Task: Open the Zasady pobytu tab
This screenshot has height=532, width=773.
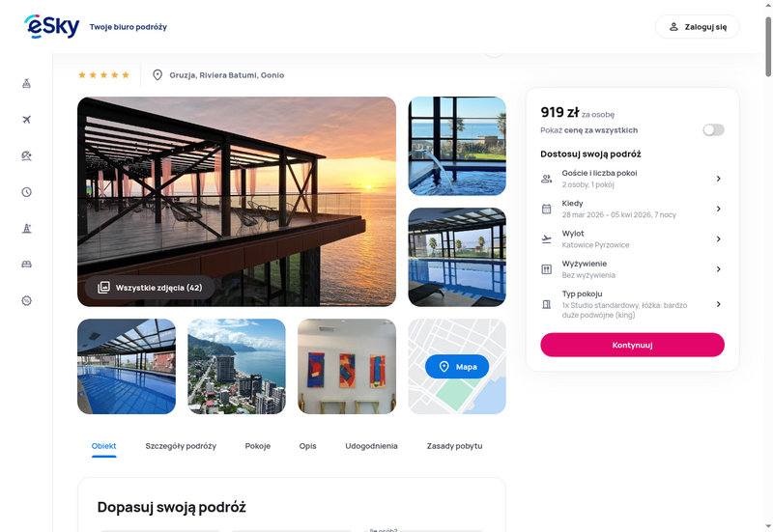Action: (454, 446)
